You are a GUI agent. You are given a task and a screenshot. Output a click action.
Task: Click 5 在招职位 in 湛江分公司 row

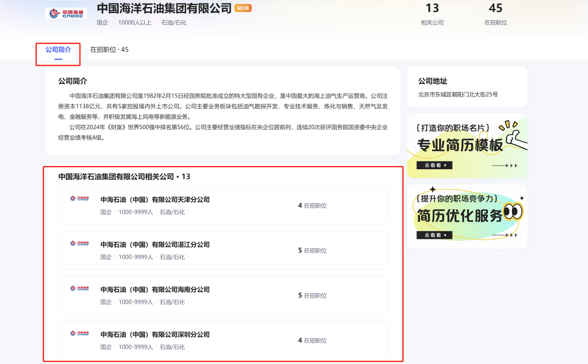[x=312, y=250]
